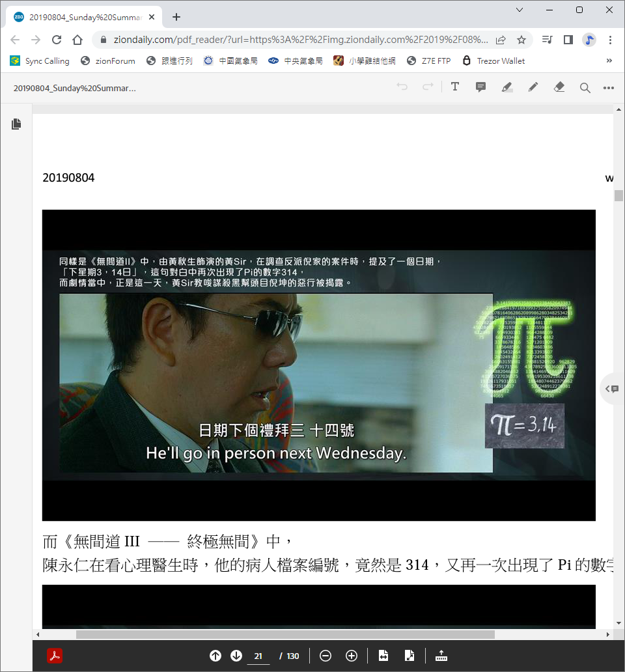Click the Adobe Acrobat logo
This screenshot has height=672, width=625.
[x=55, y=656]
